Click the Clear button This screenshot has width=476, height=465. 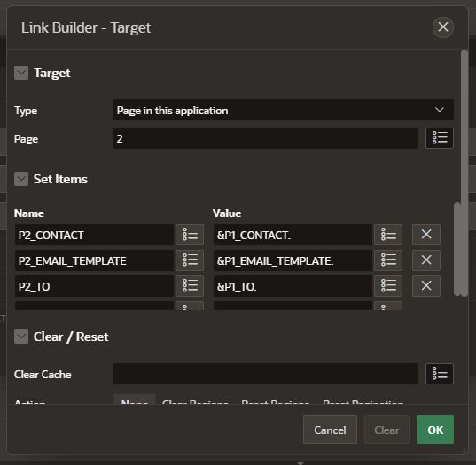point(386,430)
